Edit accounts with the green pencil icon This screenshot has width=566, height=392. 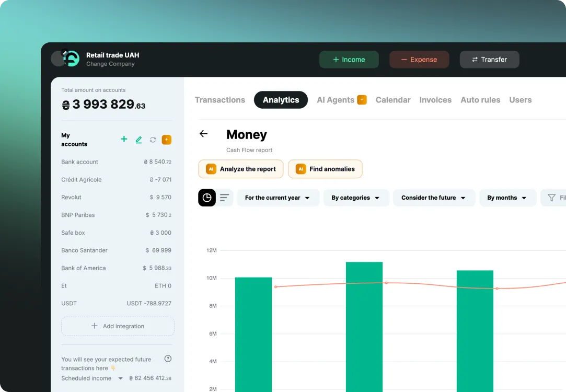(138, 140)
